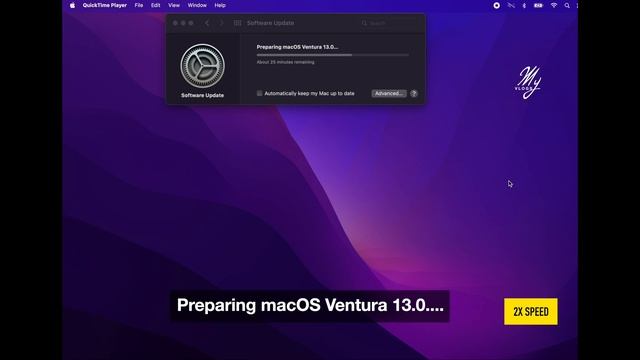Click the Software Update window title
640x360 pixels.
coord(270,23)
